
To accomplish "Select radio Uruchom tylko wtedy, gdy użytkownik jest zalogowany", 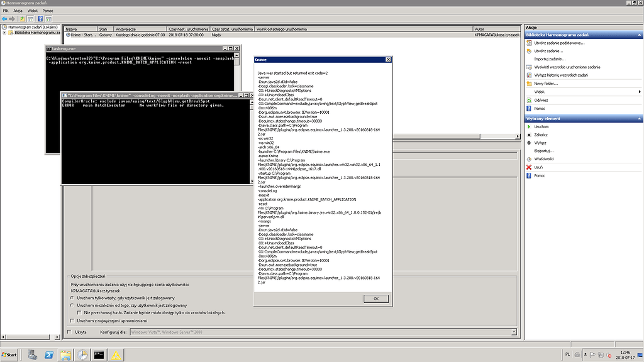I will coord(73,298).
